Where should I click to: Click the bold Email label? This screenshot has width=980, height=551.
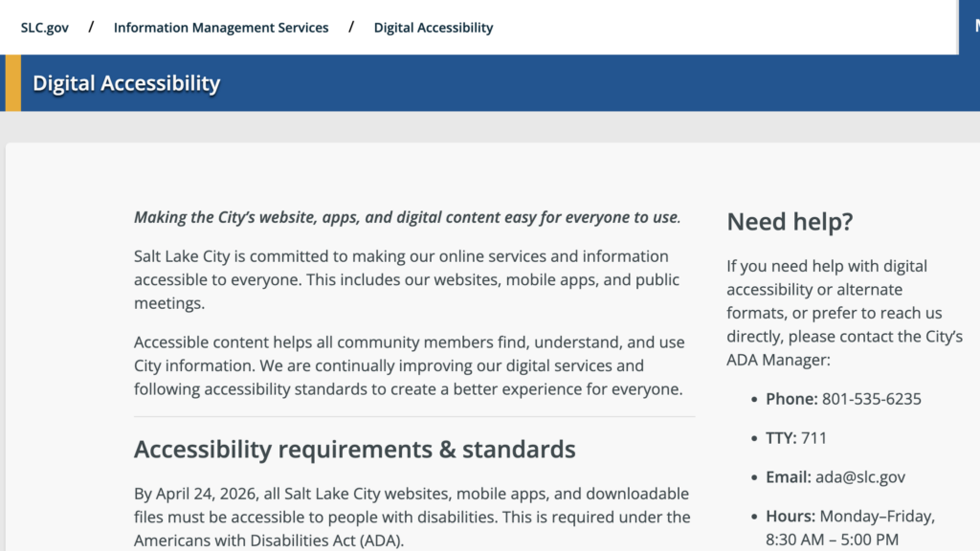[x=789, y=476]
